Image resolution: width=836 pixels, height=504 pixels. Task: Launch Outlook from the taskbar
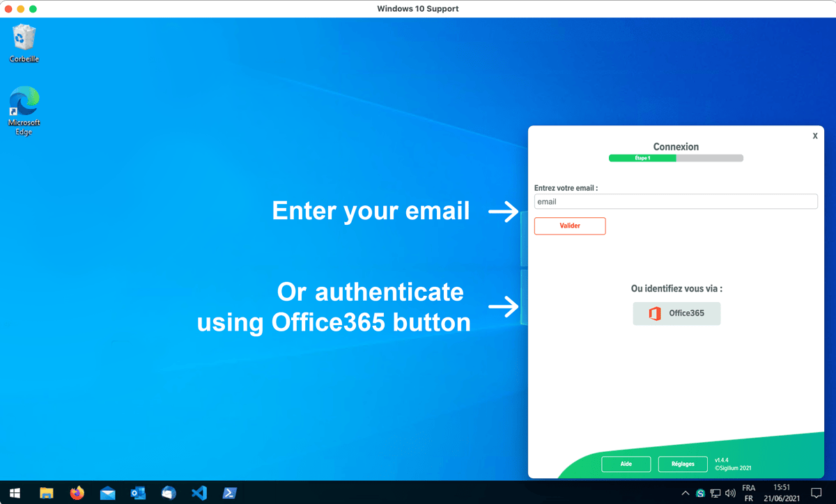tap(138, 493)
